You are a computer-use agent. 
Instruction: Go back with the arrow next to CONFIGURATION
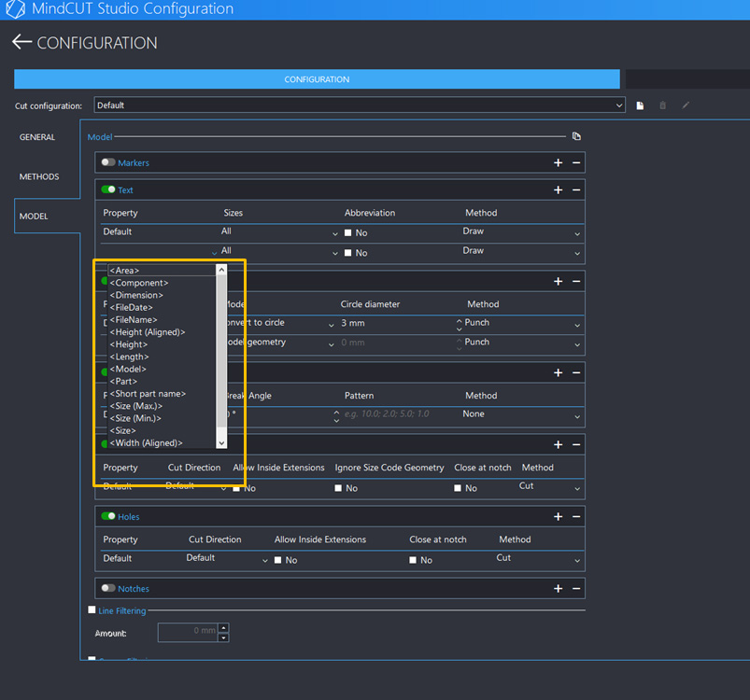click(x=21, y=42)
